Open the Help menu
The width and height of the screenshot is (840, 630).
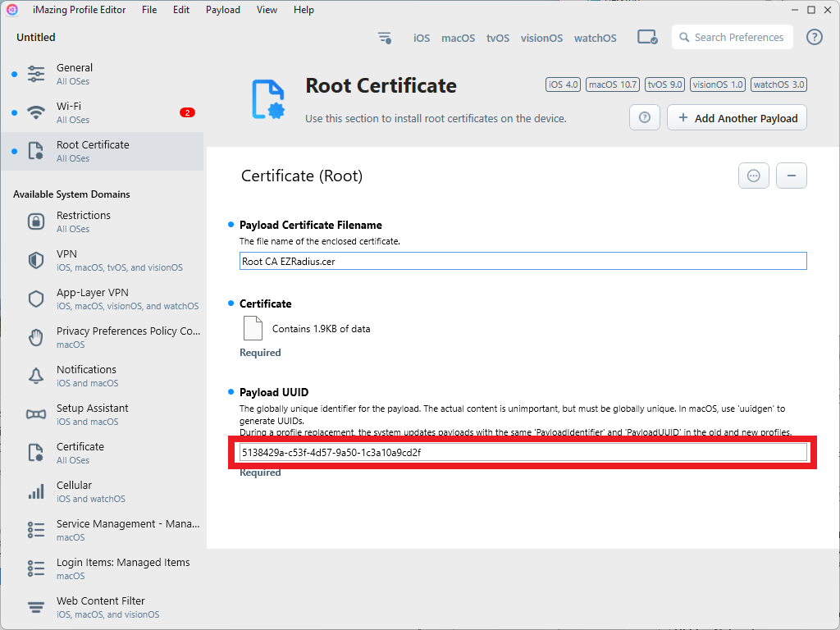304,10
